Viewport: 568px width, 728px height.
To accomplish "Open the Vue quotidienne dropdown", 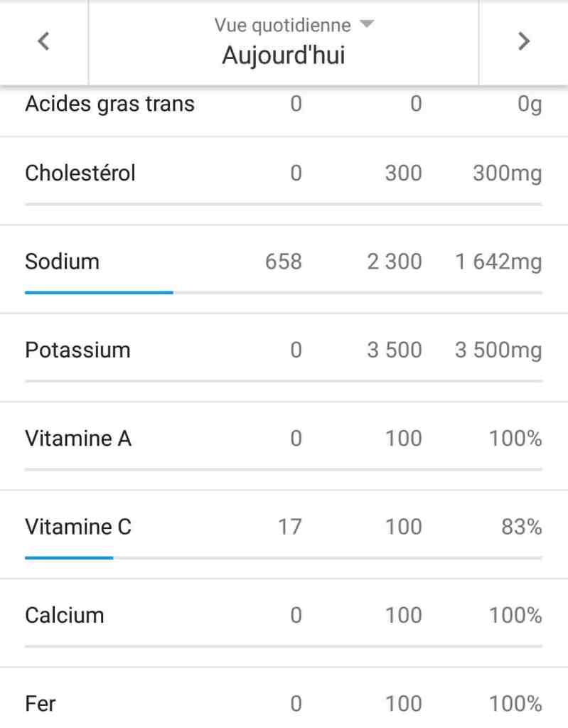I will click(293, 26).
